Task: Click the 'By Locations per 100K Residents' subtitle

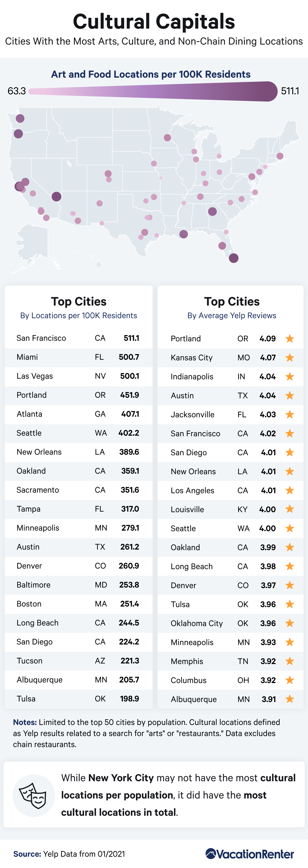Action: click(79, 315)
